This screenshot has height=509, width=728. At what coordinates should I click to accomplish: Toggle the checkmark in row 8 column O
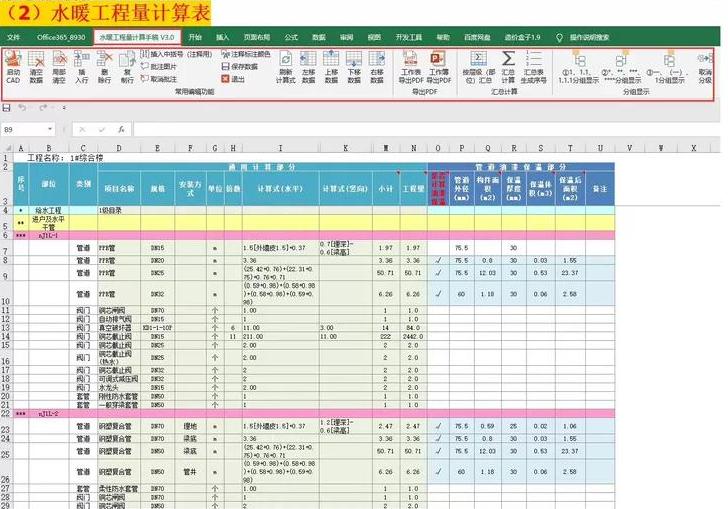(439, 260)
